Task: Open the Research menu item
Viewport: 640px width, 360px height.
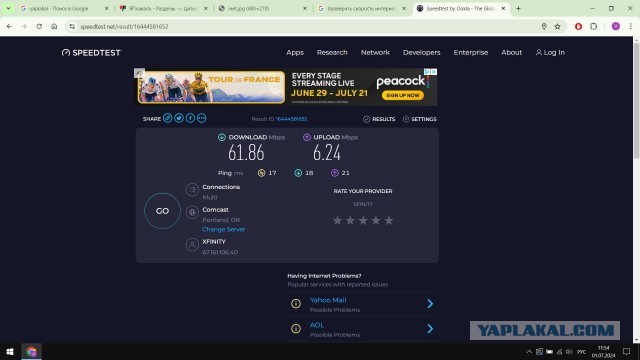Action: (332, 53)
